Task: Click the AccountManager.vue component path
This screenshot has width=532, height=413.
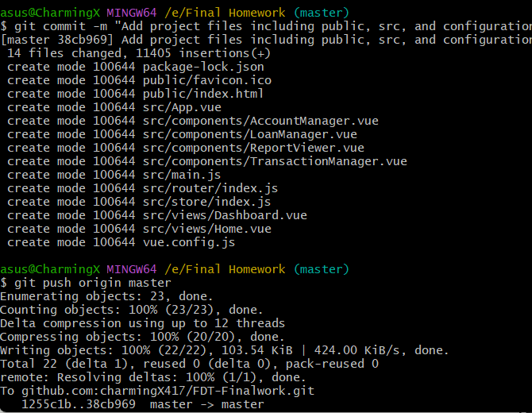Action: click(x=260, y=121)
